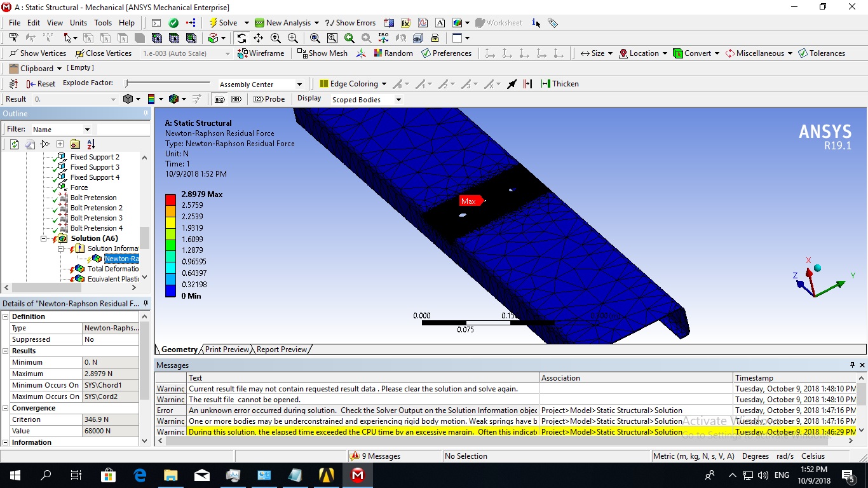Click the Probe tool
Image resolution: width=868 pixels, height=488 pixels.
coord(269,99)
